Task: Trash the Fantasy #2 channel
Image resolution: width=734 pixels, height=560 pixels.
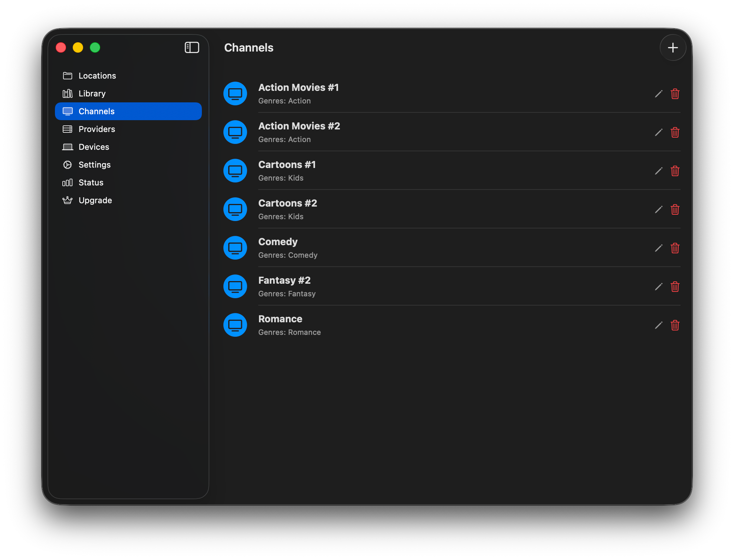Action: click(675, 287)
